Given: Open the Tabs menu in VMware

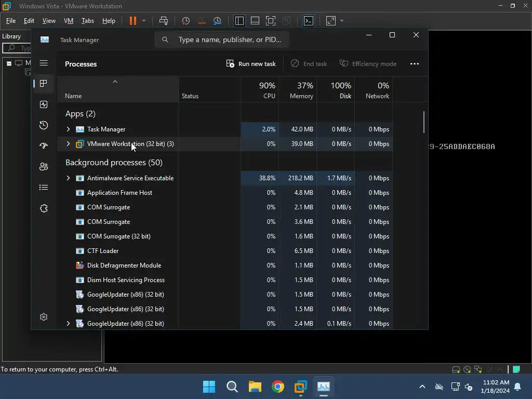Looking at the screenshot, I should click(87, 21).
